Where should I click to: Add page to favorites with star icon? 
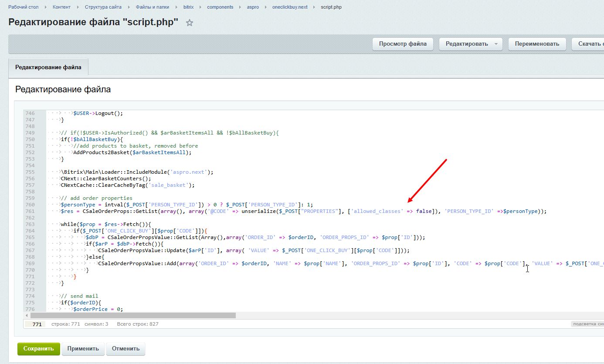pos(190,23)
